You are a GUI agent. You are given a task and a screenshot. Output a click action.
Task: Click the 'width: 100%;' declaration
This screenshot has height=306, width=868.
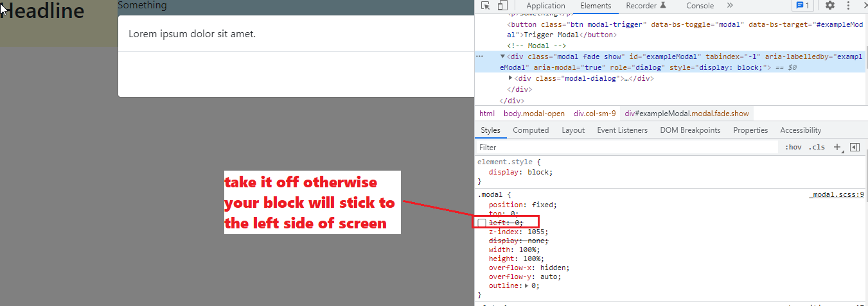(x=514, y=250)
